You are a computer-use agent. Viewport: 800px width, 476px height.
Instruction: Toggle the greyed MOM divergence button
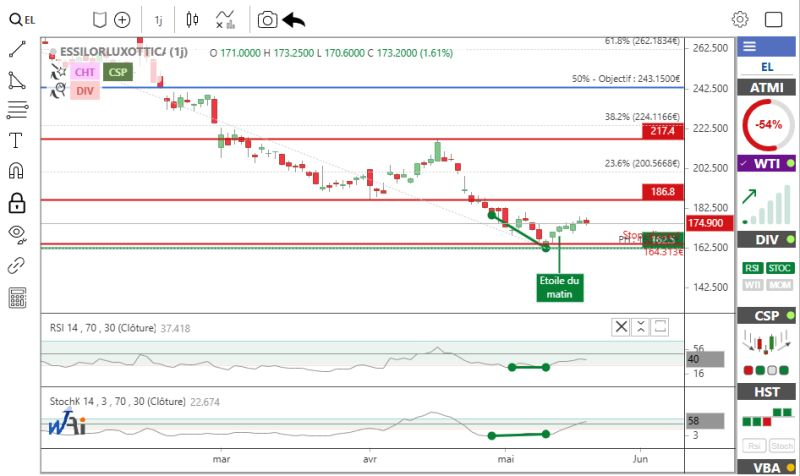(x=780, y=285)
